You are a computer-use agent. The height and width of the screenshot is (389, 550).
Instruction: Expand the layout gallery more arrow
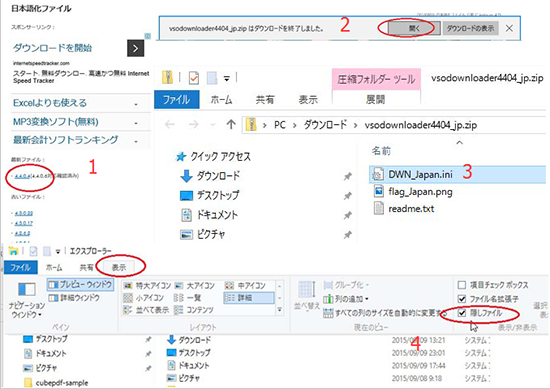pos(280,310)
